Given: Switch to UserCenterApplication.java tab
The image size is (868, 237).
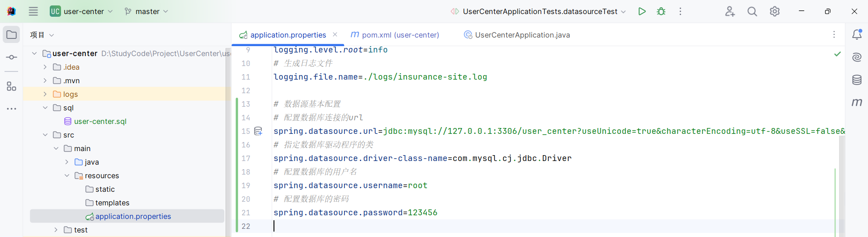Looking at the screenshot, I should pos(517,35).
